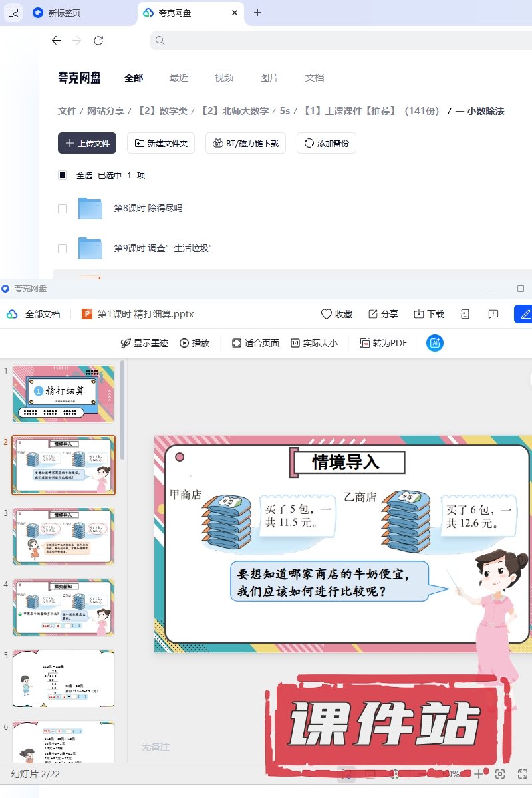
Task: Check the 第8课时 除得尽吗 folder checkbox
Action: click(x=63, y=209)
